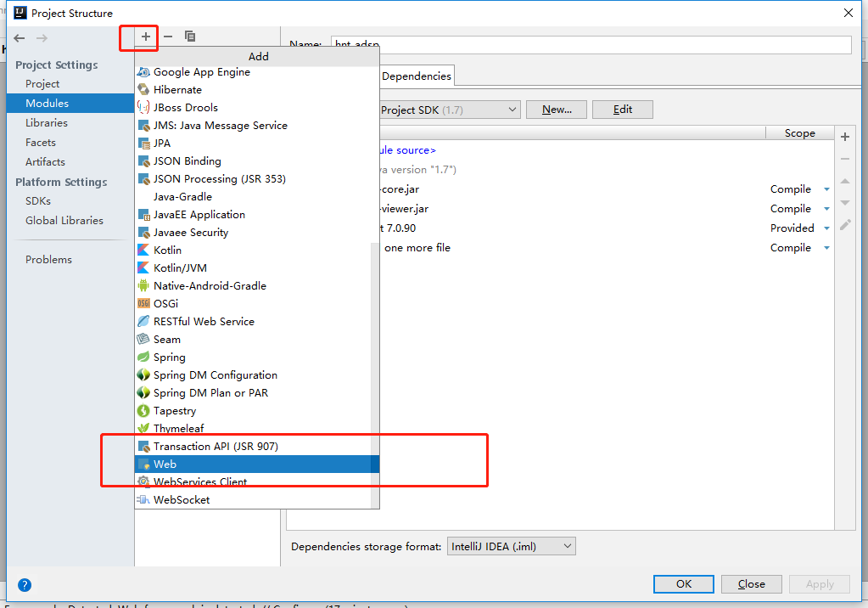The image size is (868, 608).
Task: Click the RESTful Web Service icon
Action: pyautogui.click(x=143, y=322)
